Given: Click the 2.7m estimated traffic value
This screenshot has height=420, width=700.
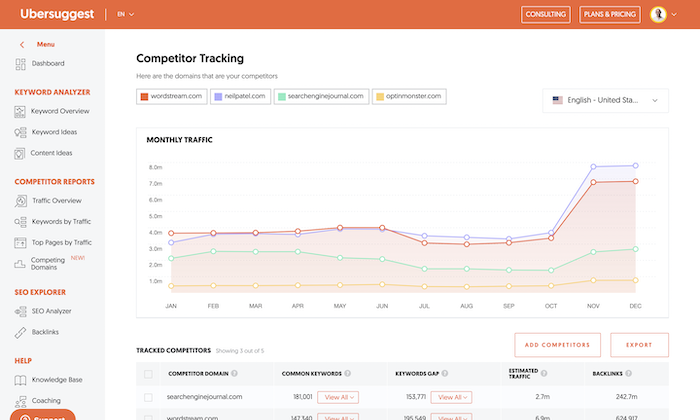Looking at the screenshot, I should 542,397.
